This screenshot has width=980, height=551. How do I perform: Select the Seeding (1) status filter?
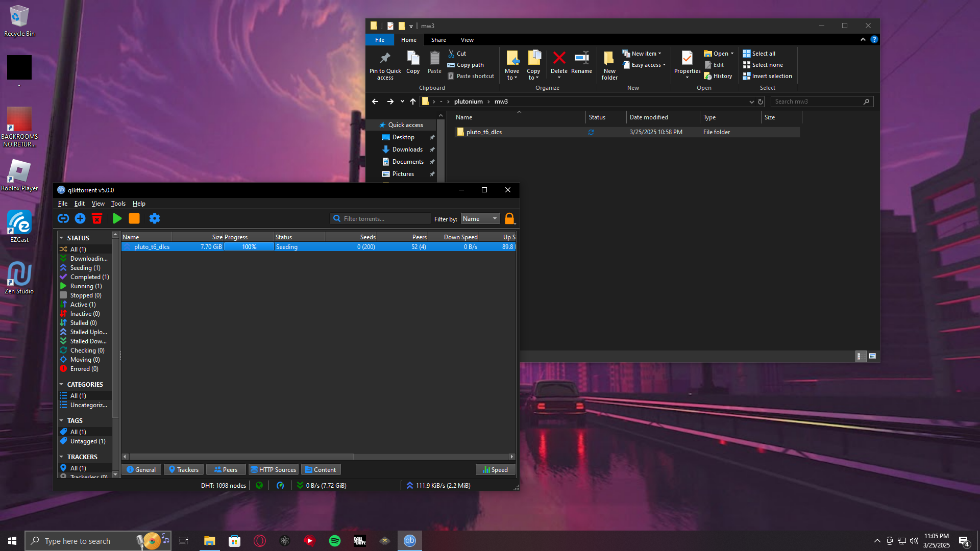(x=85, y=267)
